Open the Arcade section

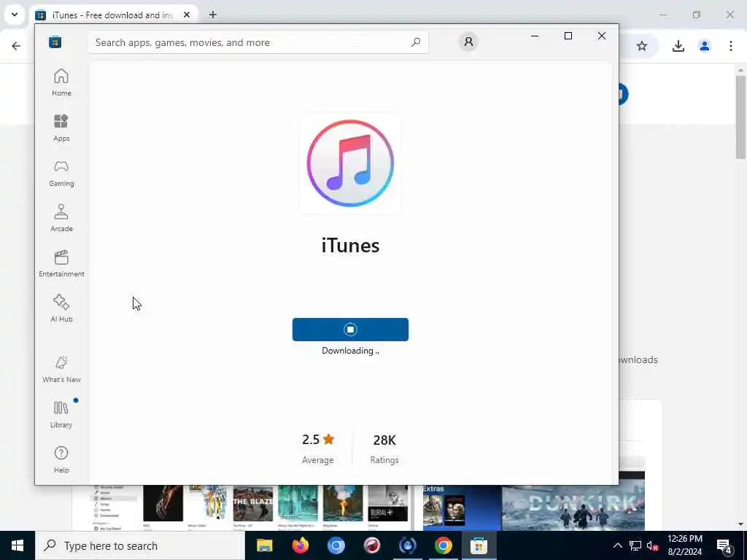pyautogui.click(x=61, y=219)
